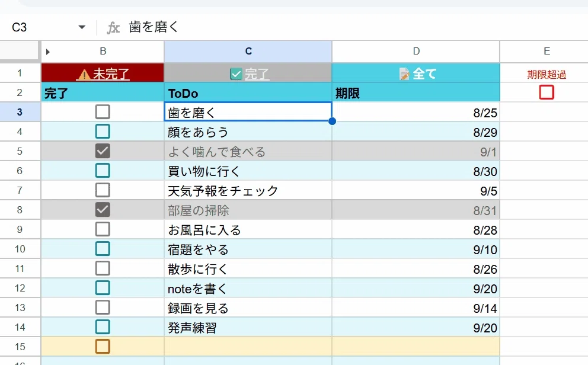Select the date cell 9/1
This screenshot has height=365, width=588.
416,151
